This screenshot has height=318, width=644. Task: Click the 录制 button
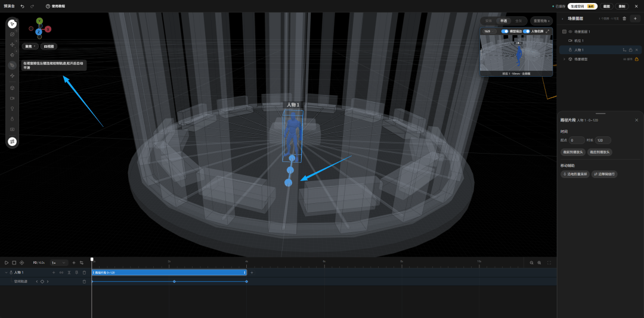pos(622,6)
